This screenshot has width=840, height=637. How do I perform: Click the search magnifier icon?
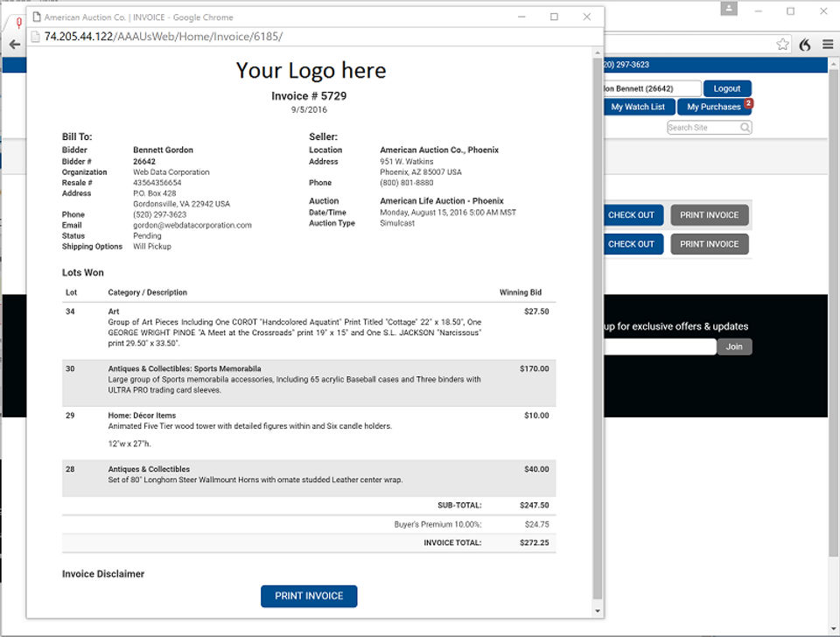pyautogui.click(x=745, y=128)
